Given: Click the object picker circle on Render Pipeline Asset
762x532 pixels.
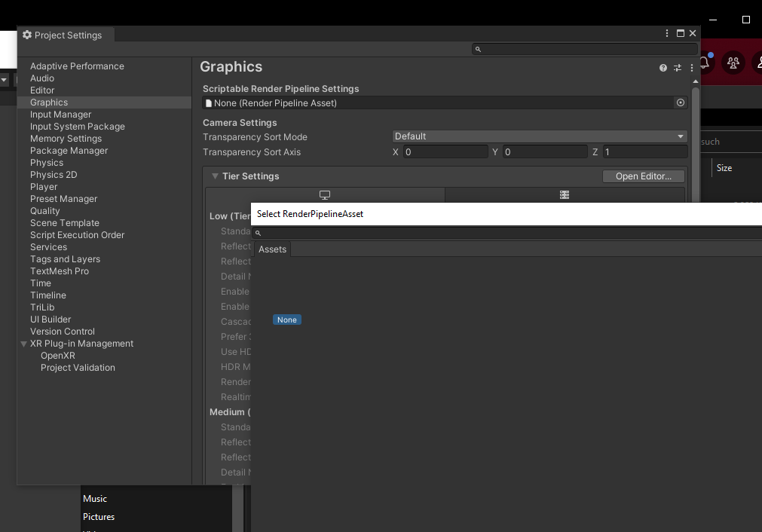Looking at the screenshot, I should (680, 102).
